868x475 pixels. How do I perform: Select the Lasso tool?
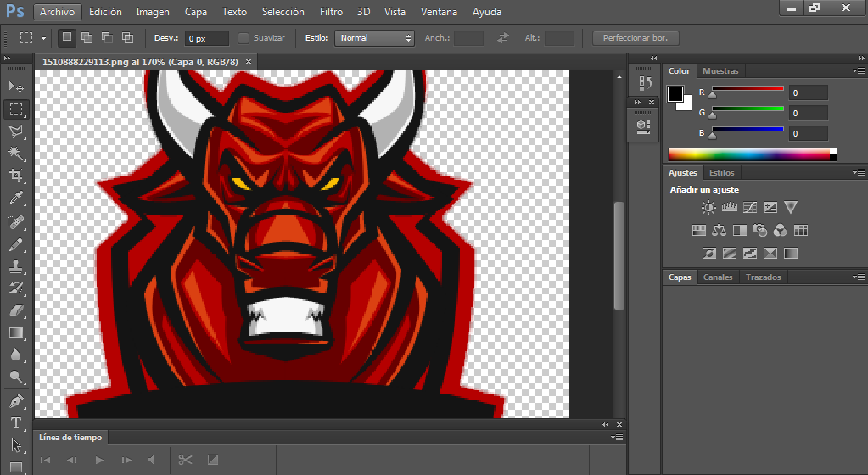tap(16, 131)
